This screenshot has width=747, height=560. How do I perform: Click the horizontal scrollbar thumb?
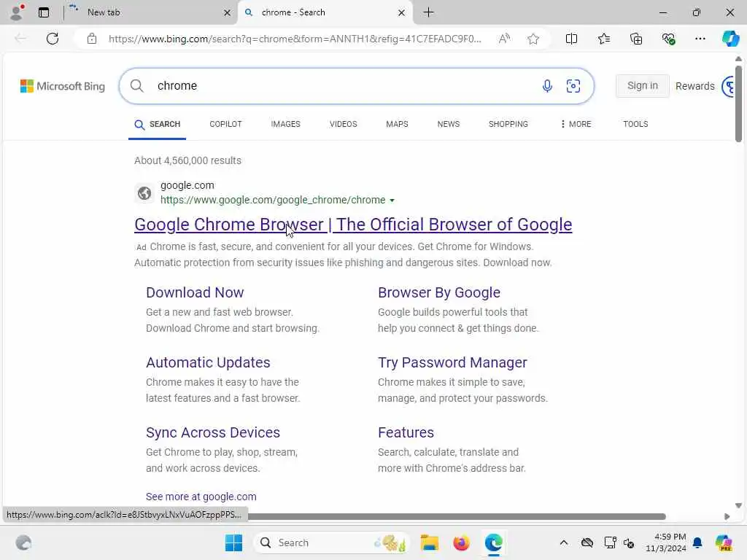pyautogui.click(x=457, y=517)
